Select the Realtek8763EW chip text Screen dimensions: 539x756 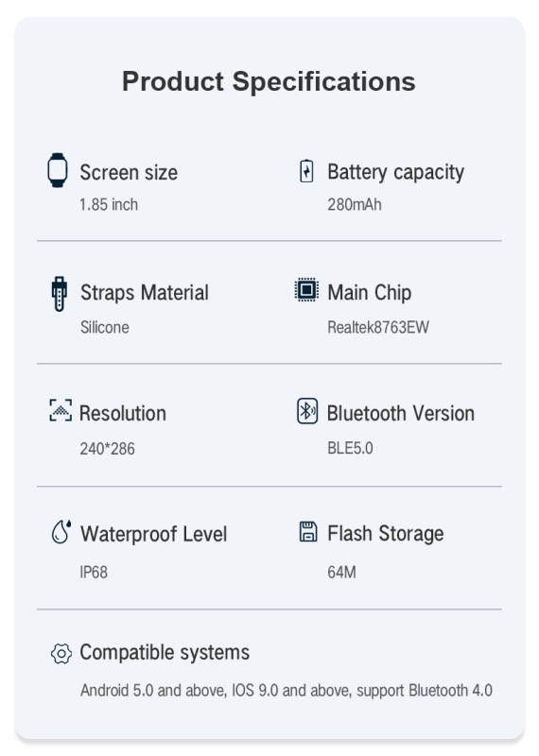[x=378, y=327]
